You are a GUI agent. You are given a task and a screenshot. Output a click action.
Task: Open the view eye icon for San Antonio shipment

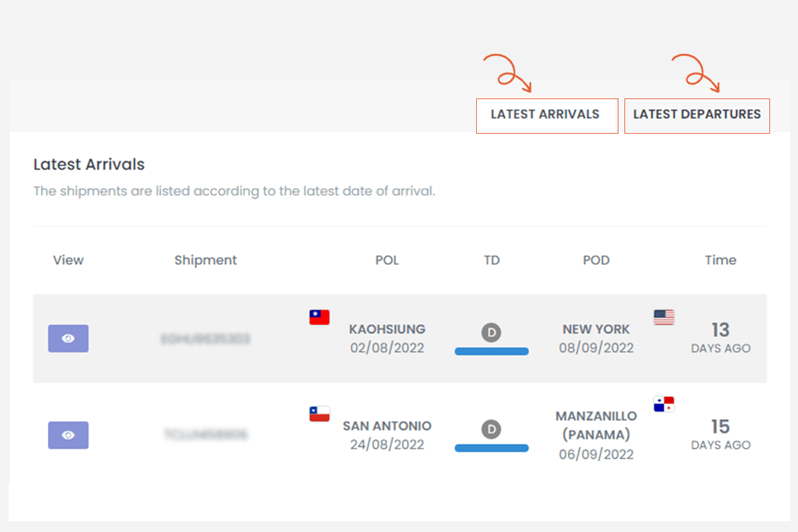pyautogui.click(x=68, y=435)
